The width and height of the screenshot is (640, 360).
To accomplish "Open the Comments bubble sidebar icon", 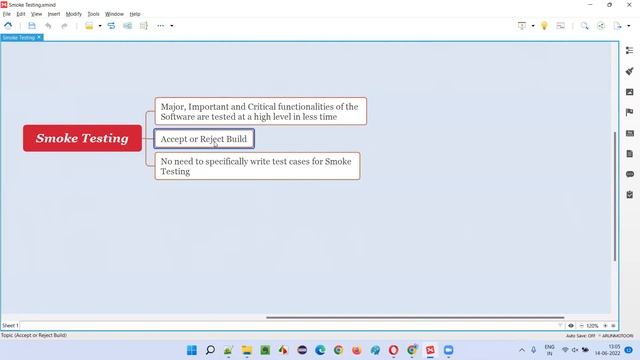I will 630,174.
